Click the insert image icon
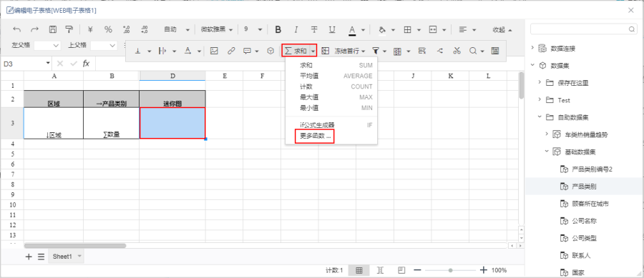The height and width of the screenshot is (278, 644). click(214, 51)
